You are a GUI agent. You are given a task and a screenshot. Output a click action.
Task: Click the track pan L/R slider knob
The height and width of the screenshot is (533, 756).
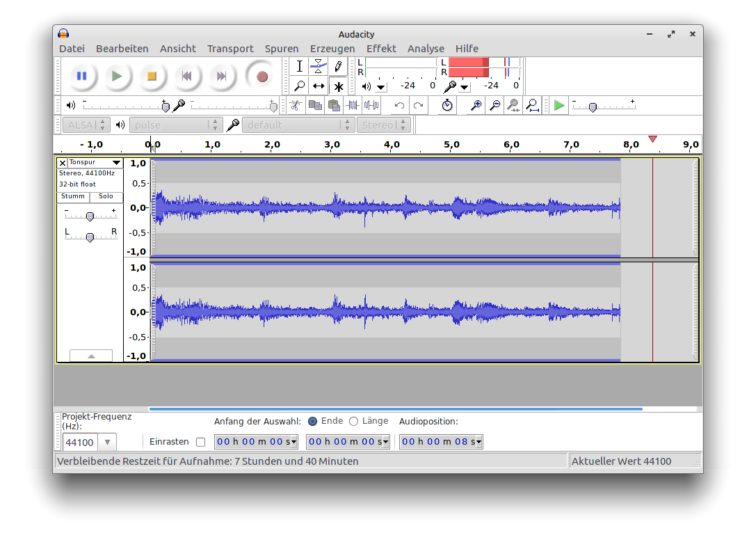(90, 237)
